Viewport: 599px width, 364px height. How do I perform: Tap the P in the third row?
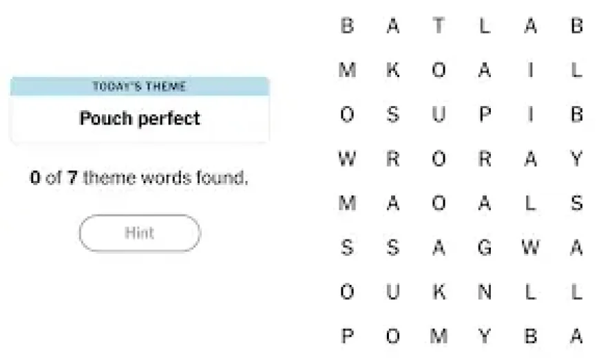(x=485, y=115)
